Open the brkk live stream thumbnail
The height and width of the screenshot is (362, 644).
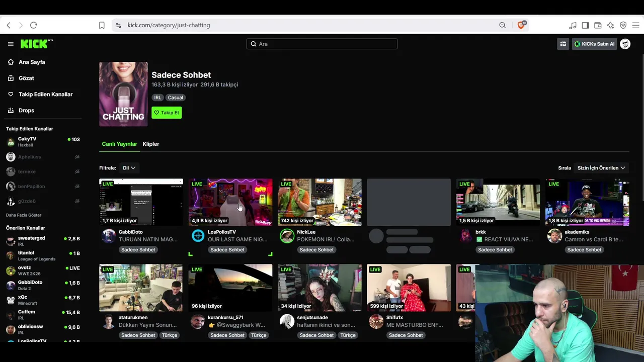coord(498,202)
